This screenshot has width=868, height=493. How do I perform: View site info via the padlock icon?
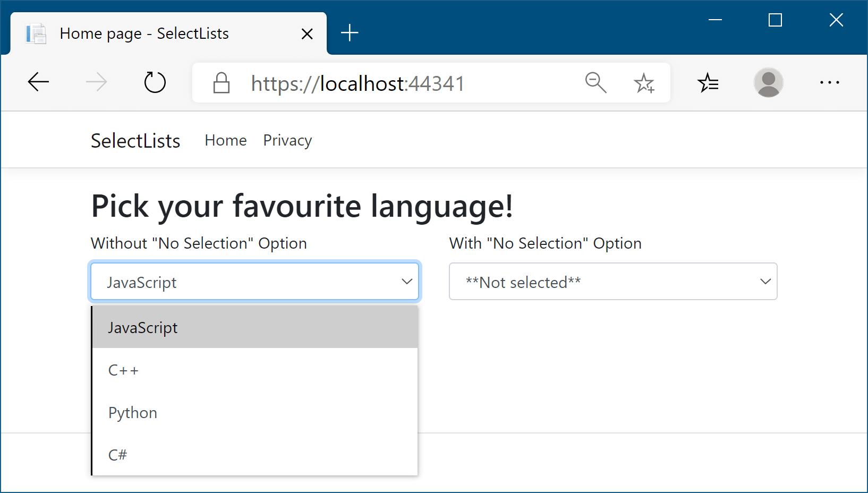pyautogui.click(x=222, y=83)
